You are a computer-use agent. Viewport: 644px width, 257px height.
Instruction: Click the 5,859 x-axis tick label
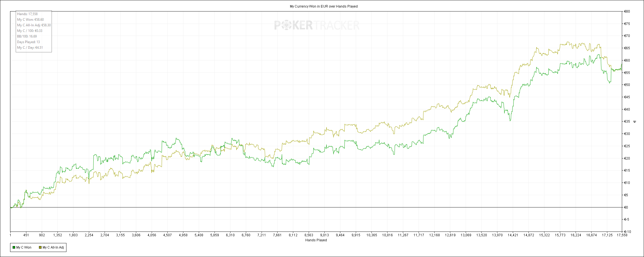214,235
